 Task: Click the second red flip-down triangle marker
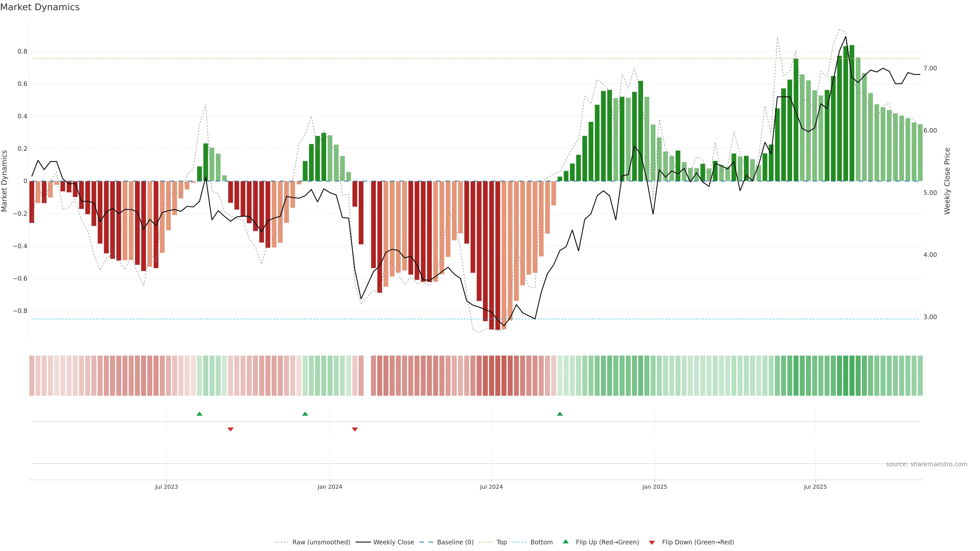[355, 429]
